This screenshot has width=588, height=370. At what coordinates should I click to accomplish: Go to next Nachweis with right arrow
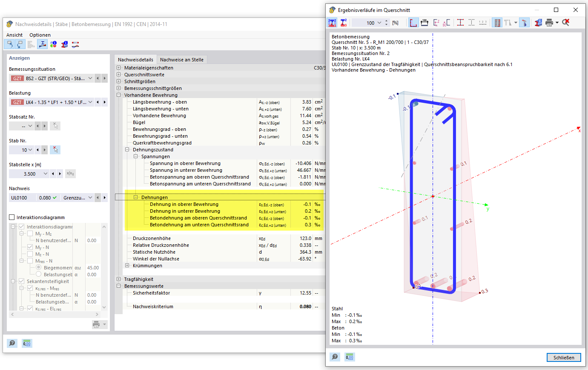point(104,198)
